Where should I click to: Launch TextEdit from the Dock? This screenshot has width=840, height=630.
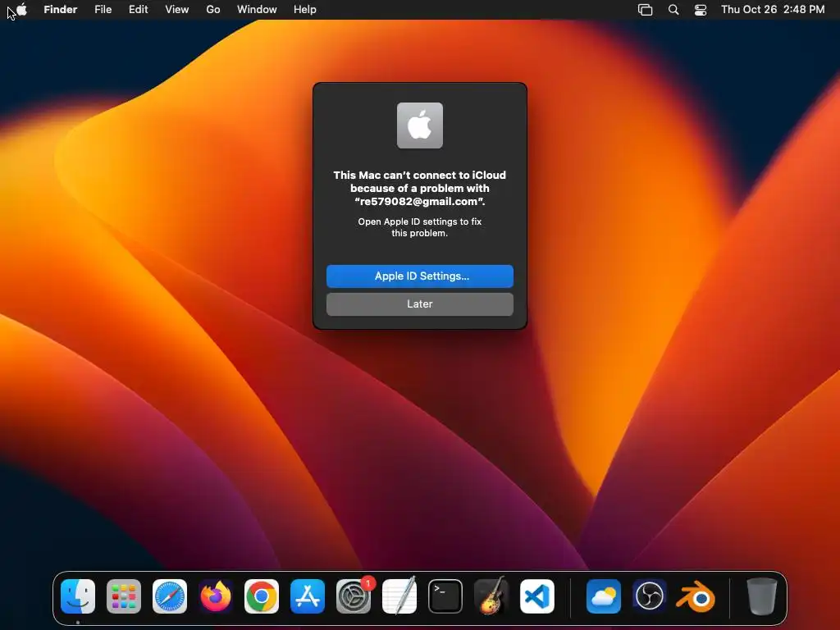coord(399,596)
